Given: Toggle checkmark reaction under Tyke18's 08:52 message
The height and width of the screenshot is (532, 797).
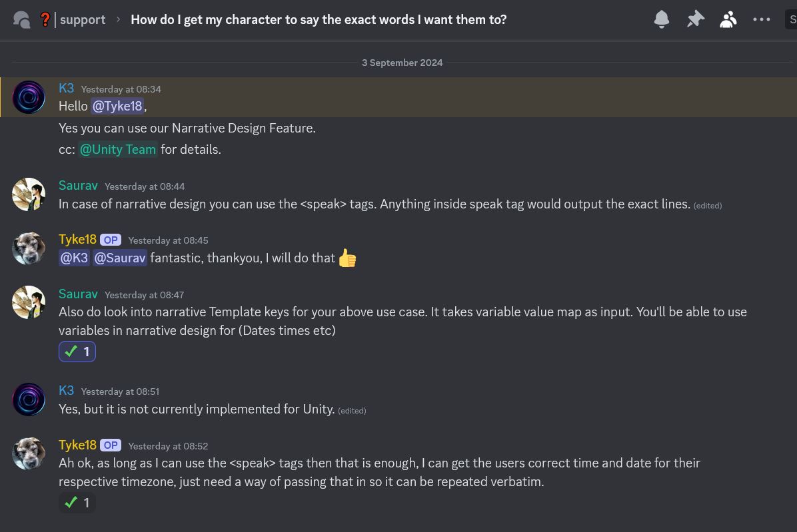Looking at the screenshot, I should tap(77, 503).
